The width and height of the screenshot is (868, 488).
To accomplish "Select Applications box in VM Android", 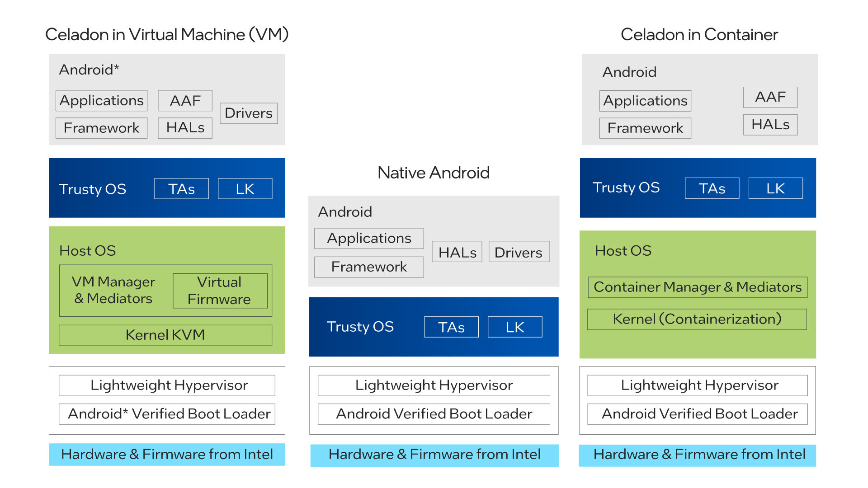I will 102,100.
